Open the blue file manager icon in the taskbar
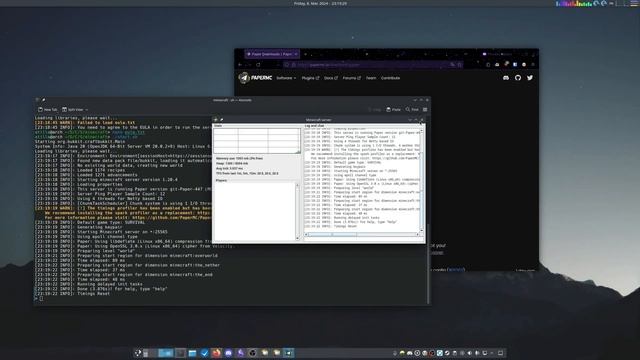The image size is (640, 360). (192, 353)
